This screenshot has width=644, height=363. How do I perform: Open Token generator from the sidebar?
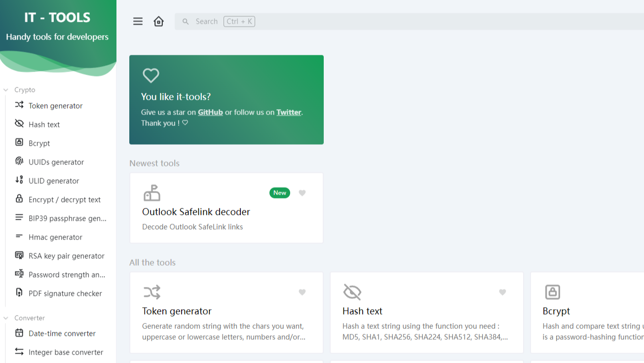pos(55,106)
